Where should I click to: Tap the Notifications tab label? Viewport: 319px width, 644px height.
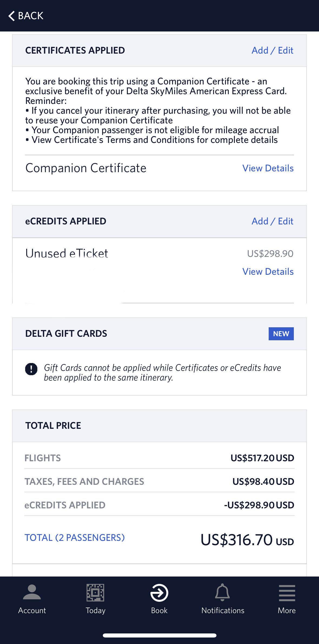pyautogui.click(x=223, y=610)
